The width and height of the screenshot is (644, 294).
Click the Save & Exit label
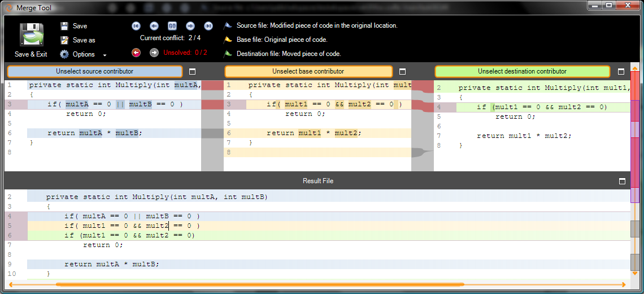(x=31, y=54)
